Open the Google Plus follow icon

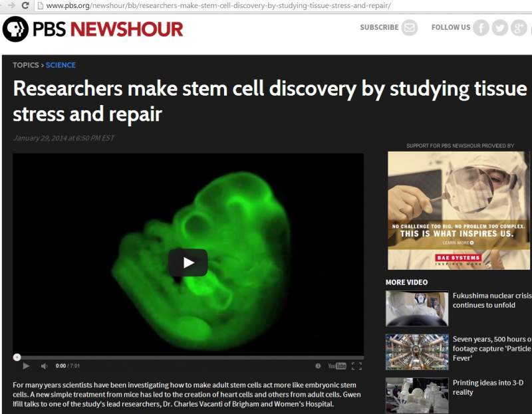pyautogui.click(x=519, y=27)
